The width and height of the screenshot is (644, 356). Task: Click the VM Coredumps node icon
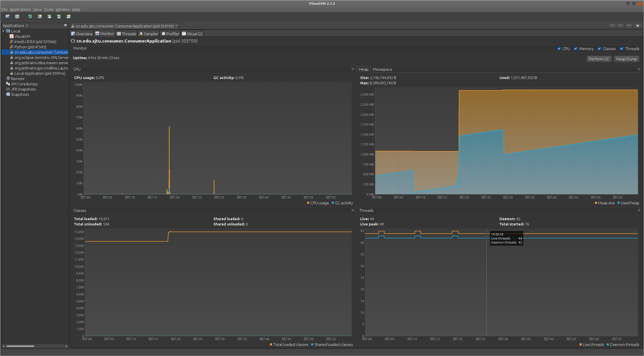(8, 84)
